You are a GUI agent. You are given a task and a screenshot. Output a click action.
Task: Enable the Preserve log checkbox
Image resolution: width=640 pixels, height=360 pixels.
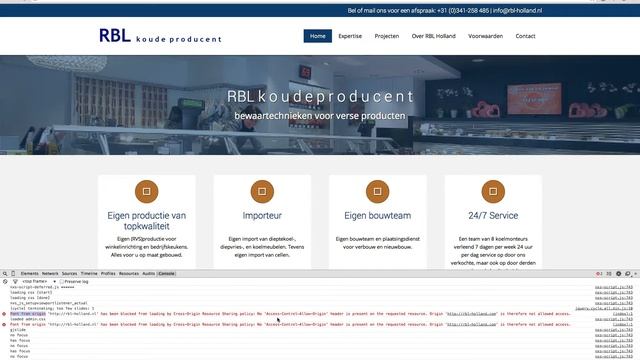62,282
